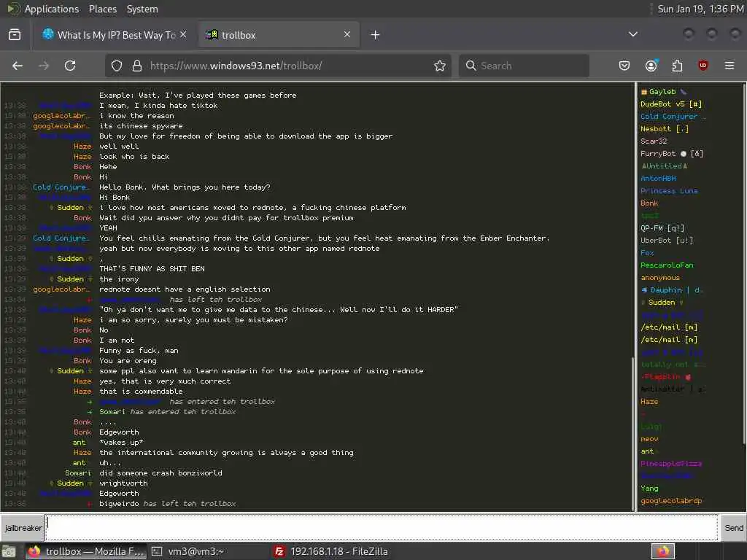Select user Gayleb in user list
Screen dimensions: 747x560
(662, 91)
